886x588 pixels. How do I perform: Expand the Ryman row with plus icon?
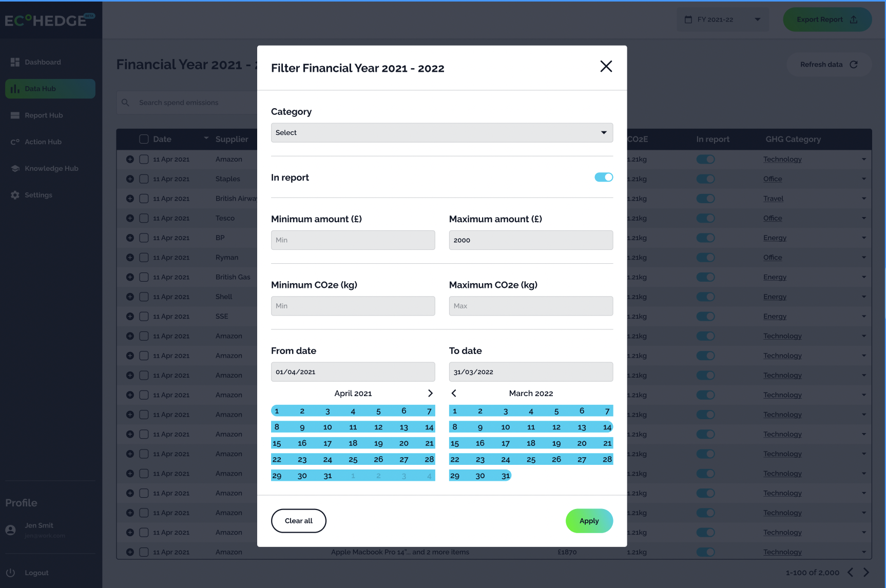click(x=130, y=258)
